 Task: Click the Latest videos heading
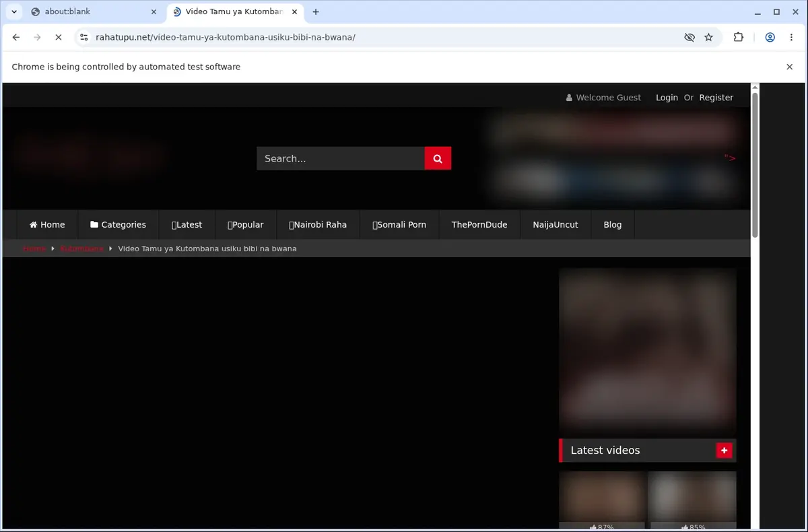coord(605,451)
